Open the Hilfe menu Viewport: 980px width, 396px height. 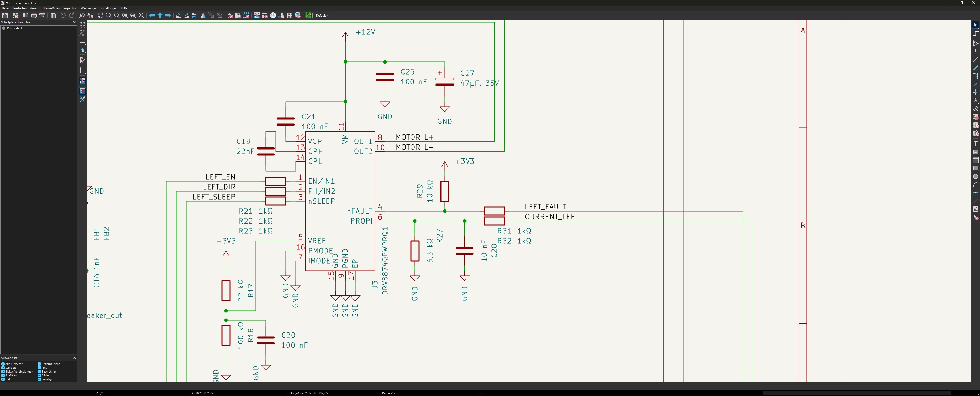tap(124, 8)
